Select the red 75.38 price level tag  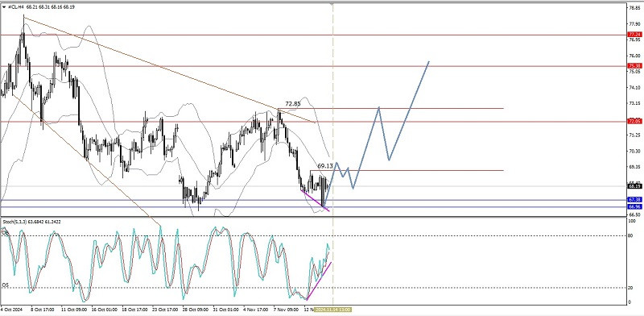click(635, 66)
